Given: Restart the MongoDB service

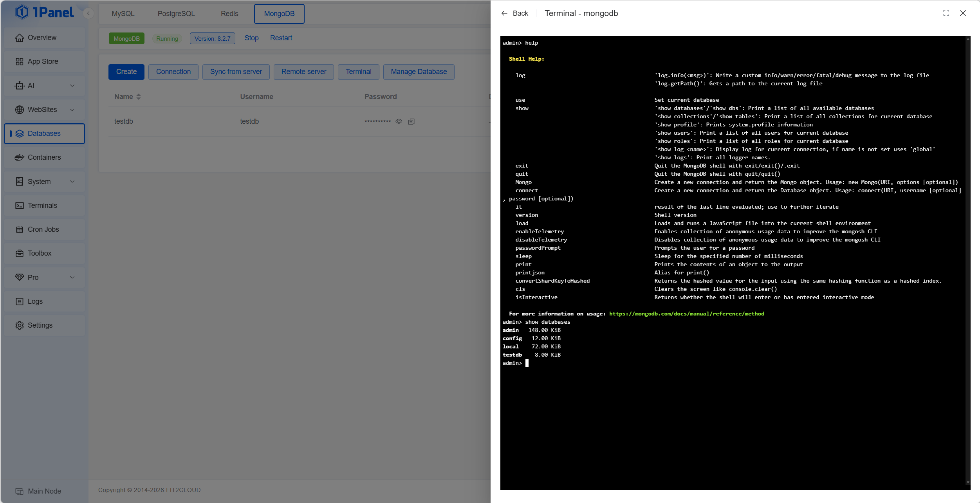Looking at the screenshot, I should tap(281, 38).
